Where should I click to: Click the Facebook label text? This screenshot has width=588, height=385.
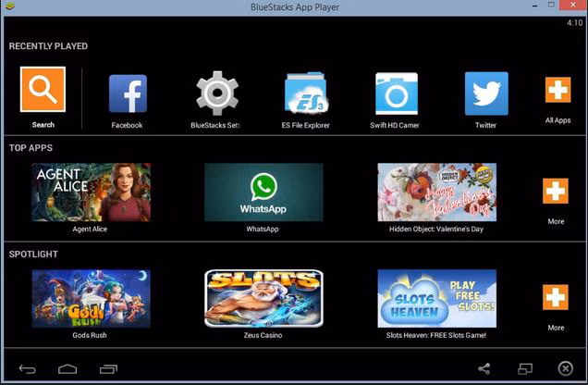(x=127, y=125)
